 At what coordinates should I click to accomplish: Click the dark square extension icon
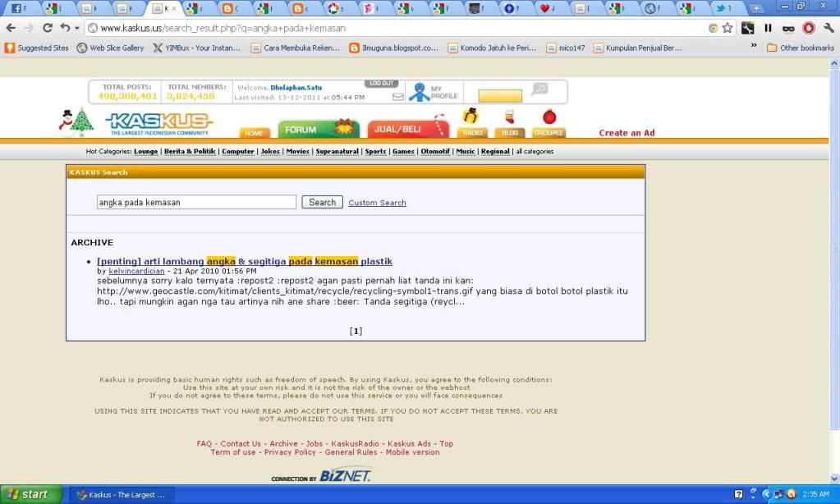[x=747, y=28]
